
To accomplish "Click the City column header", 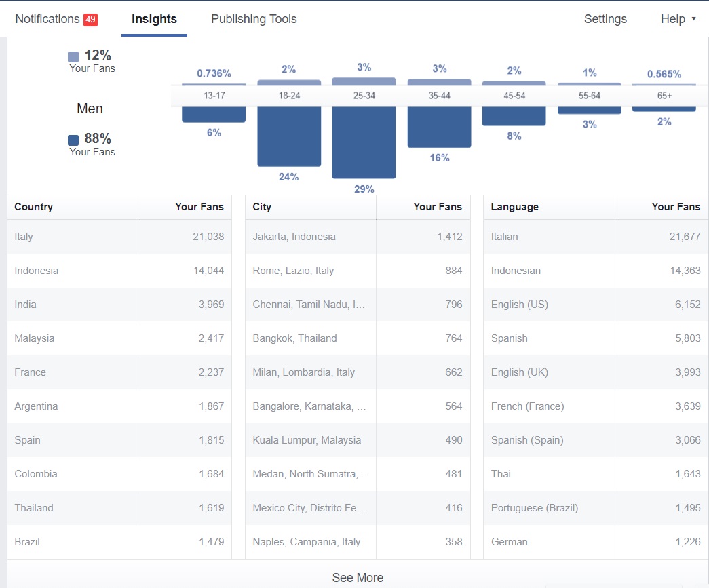I will [262, 207].
